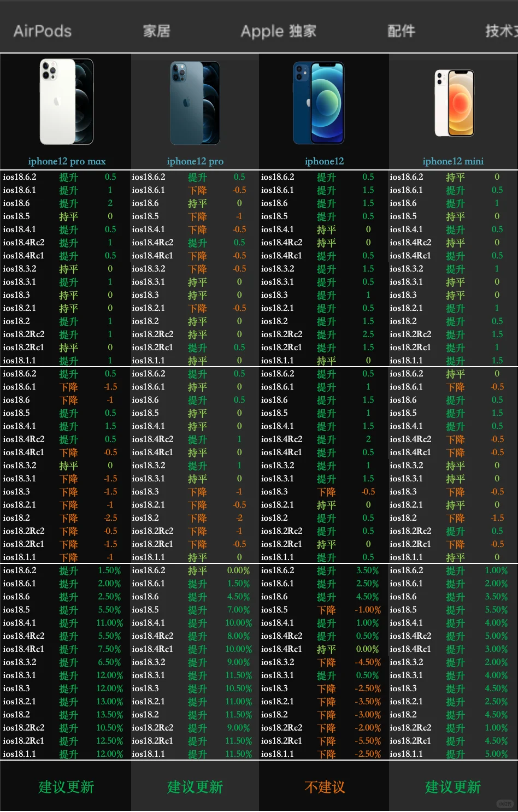The height and width of the screenshot is (812, 518).
Task: Click the 下降 status beside '-2.5'
Action: [68, 519]
